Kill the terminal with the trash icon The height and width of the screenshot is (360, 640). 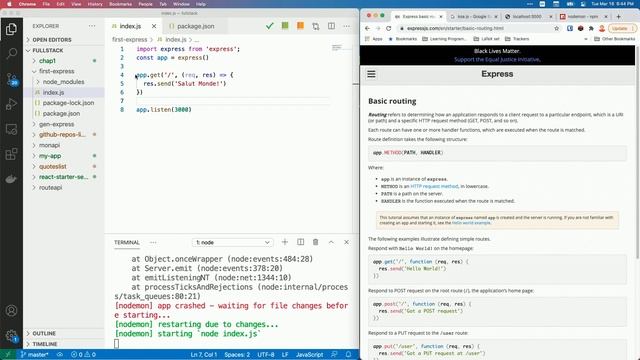[316, 242]
